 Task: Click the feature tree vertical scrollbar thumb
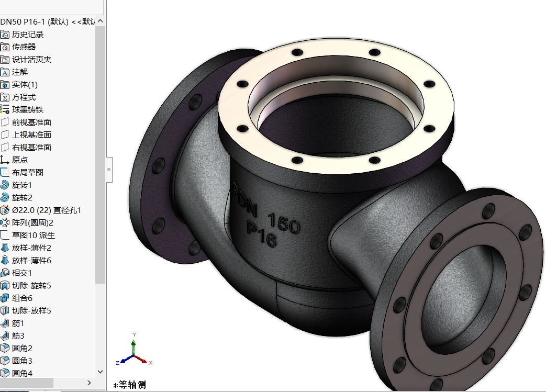101,155
